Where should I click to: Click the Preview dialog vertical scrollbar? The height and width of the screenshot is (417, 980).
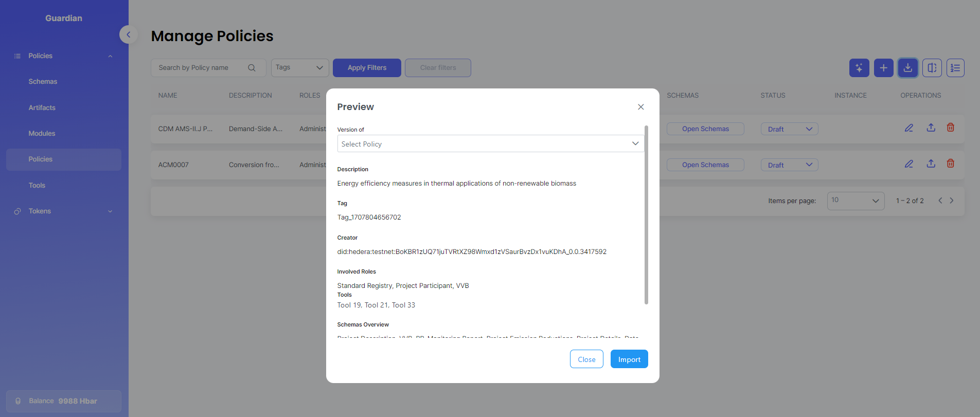coord(646,215)
